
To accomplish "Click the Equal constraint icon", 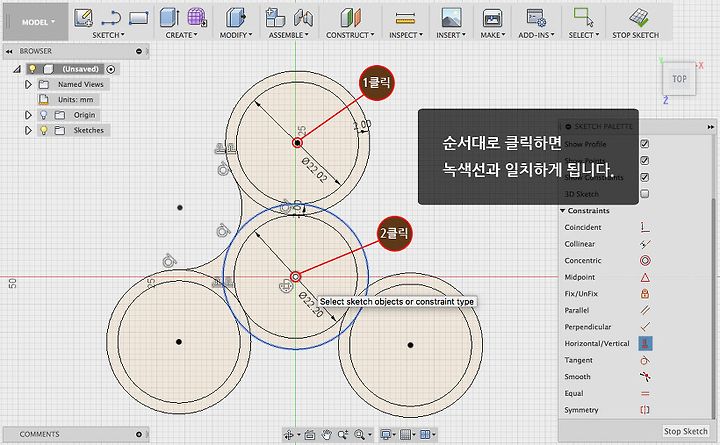I will (645, 394).
